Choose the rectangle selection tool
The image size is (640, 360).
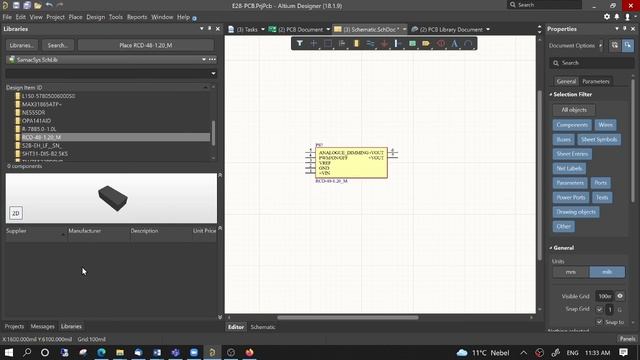pyautogui.click(x=327, y=43)
